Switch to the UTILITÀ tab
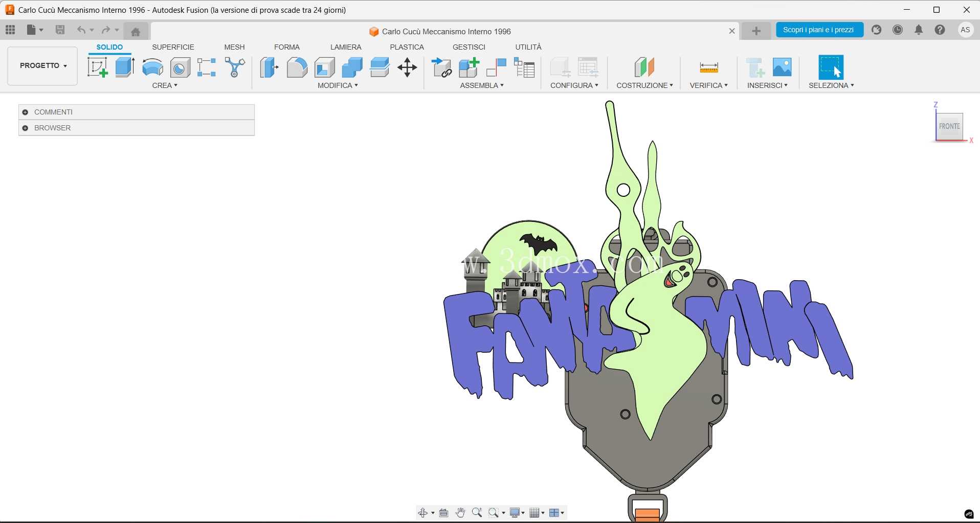980x523 pixels. pos(528,47)
